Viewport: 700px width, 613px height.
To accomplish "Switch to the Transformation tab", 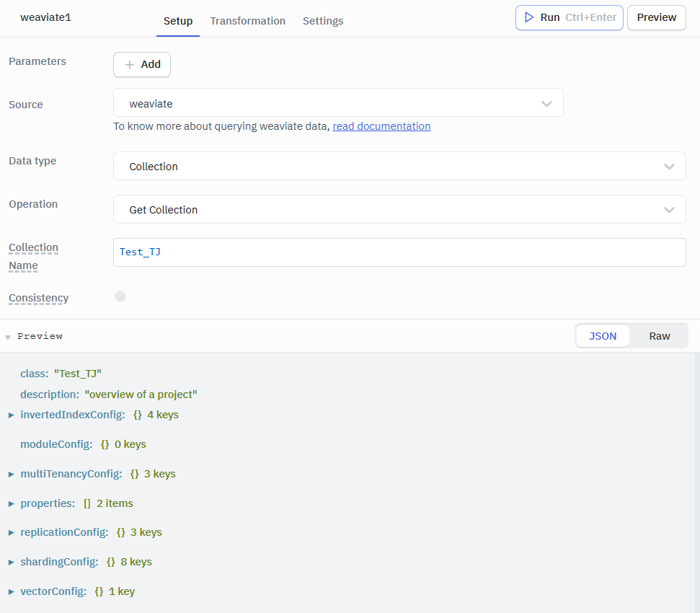I will tap(248, 21).
